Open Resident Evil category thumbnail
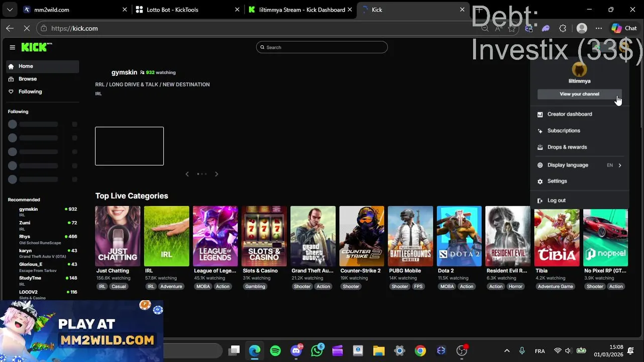 [508, 236]
